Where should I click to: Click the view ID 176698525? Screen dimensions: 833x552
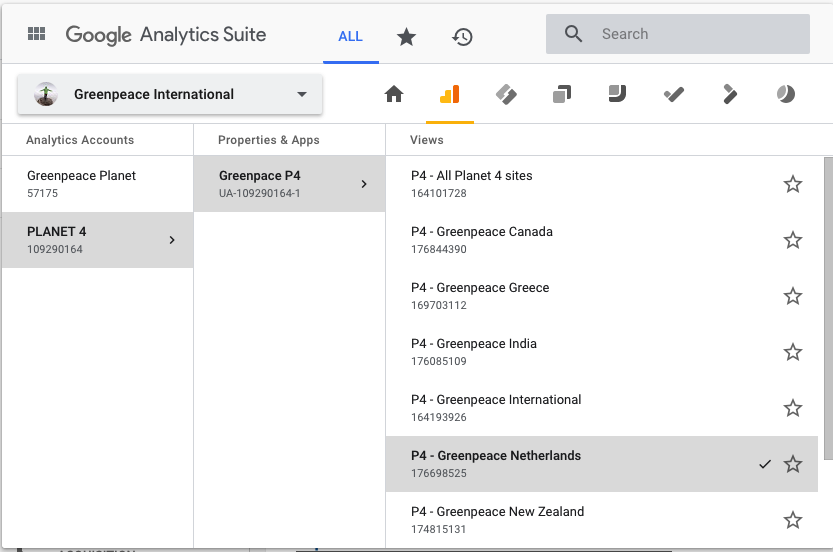439,473
